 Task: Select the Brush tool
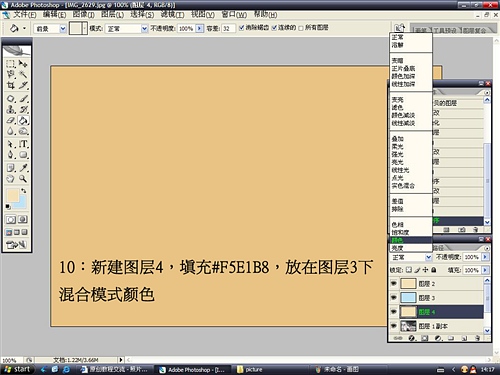[x=23, y=99]
